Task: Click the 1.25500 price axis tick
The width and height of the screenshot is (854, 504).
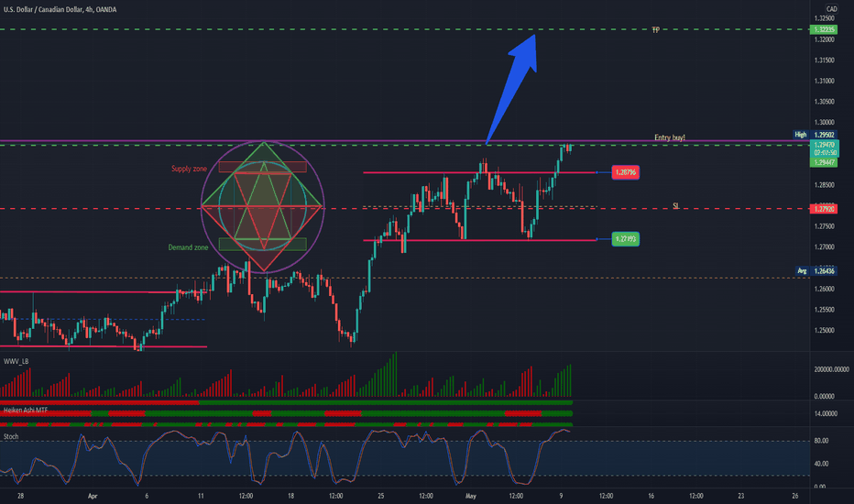Action: [824, 310]
